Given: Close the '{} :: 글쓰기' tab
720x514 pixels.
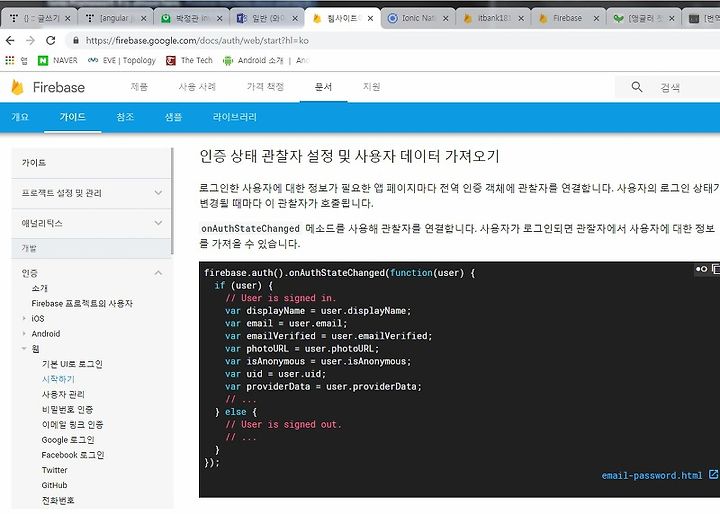Looking at the screenshot, I should [x=68, y=18].
